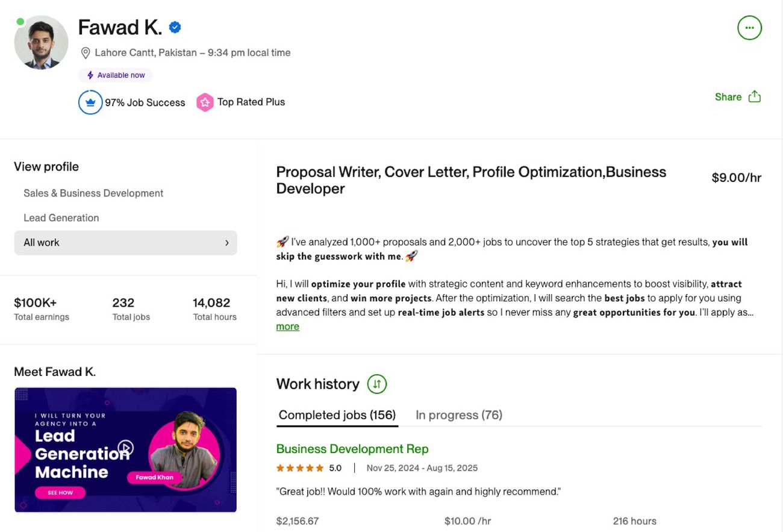Expand the All work chevron arrow

(227, 243)
